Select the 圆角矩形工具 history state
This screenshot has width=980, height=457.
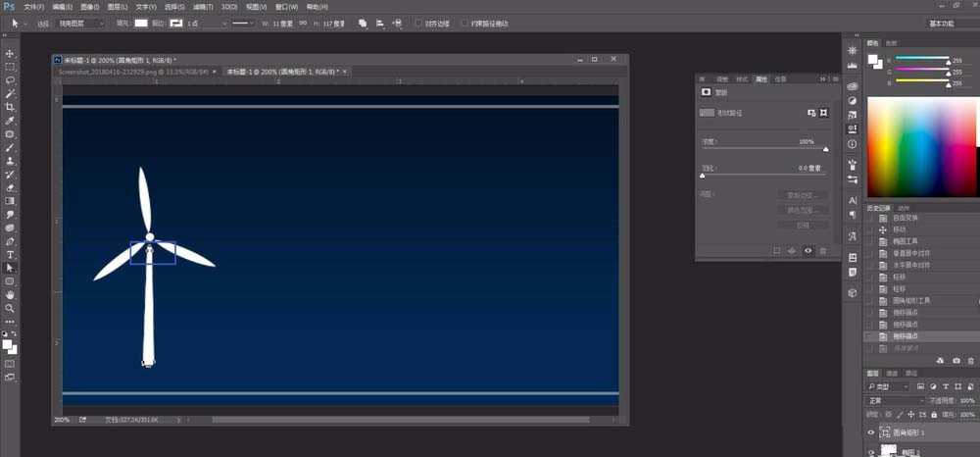[911, 300]
